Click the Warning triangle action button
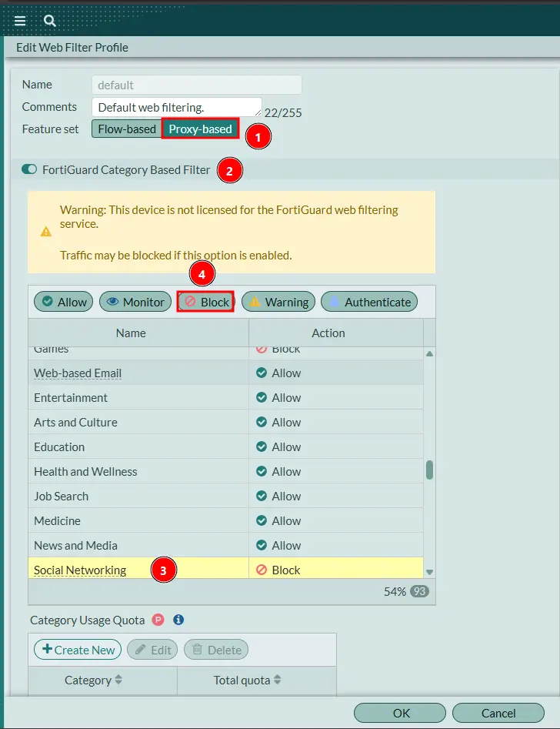 point(278,302)
